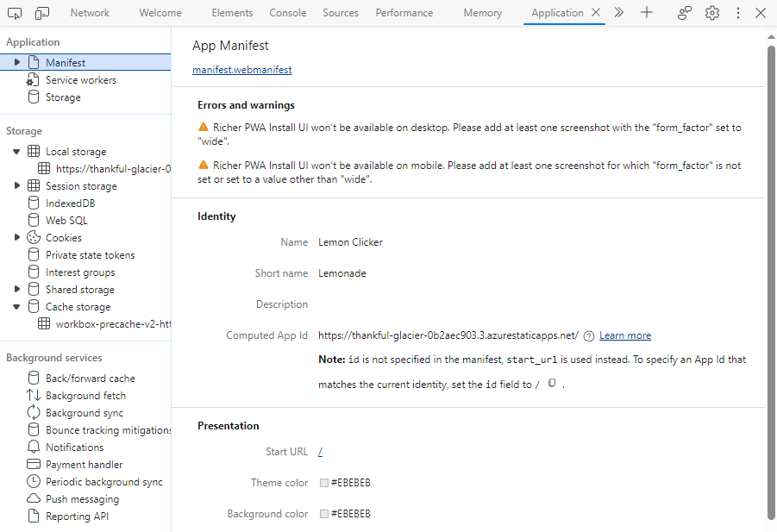Toggle device emulation toolbar icon
The image size is (777, 532).
42,13
